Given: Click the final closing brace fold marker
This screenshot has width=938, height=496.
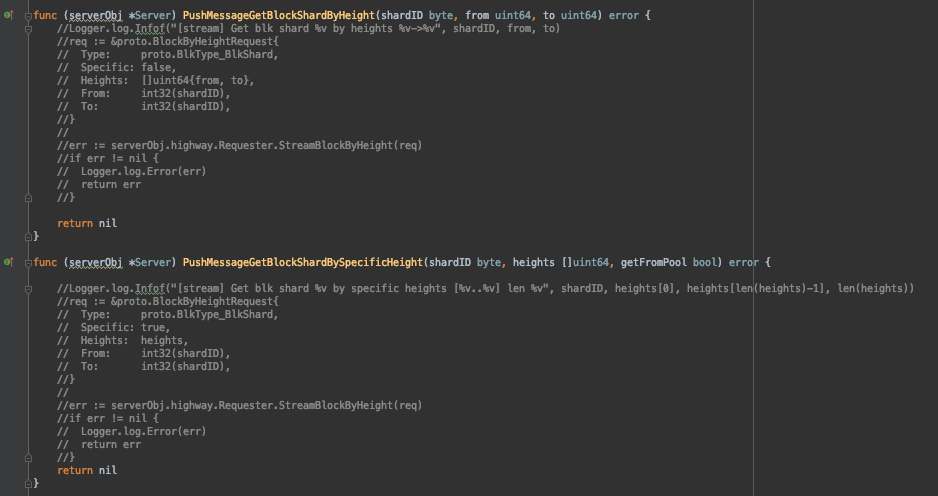Looking at the screenshot, I should click(x=28, y=483).
